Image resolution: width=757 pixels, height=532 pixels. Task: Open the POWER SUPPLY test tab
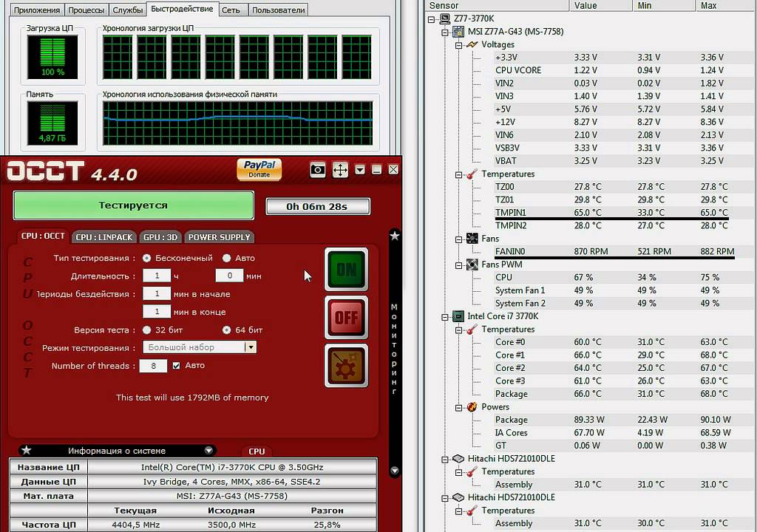click(x=219, y=236)
